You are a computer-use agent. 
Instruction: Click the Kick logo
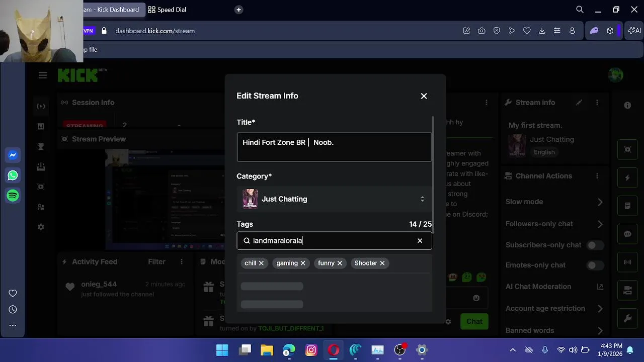coord(78,75)
